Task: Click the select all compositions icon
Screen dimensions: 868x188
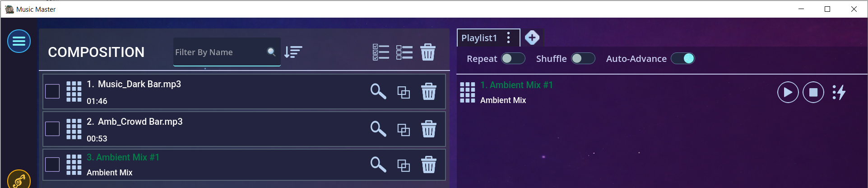Action: [381, 52]
